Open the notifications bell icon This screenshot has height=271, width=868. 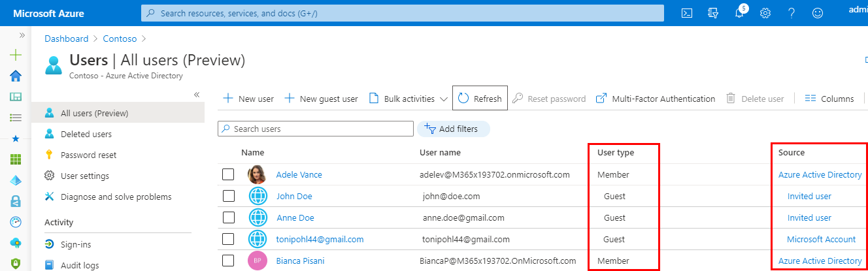coord(739,13)
